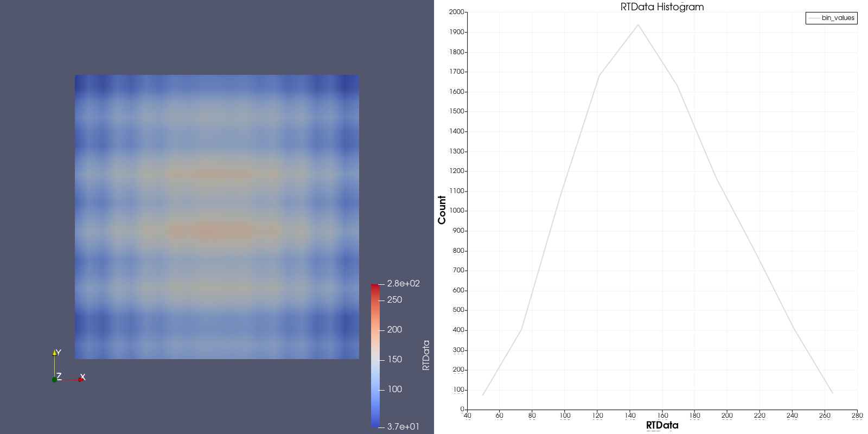Click the RTData x-axis title under chart
Screen dimensions: 868x434
click(x=662, y=425)
